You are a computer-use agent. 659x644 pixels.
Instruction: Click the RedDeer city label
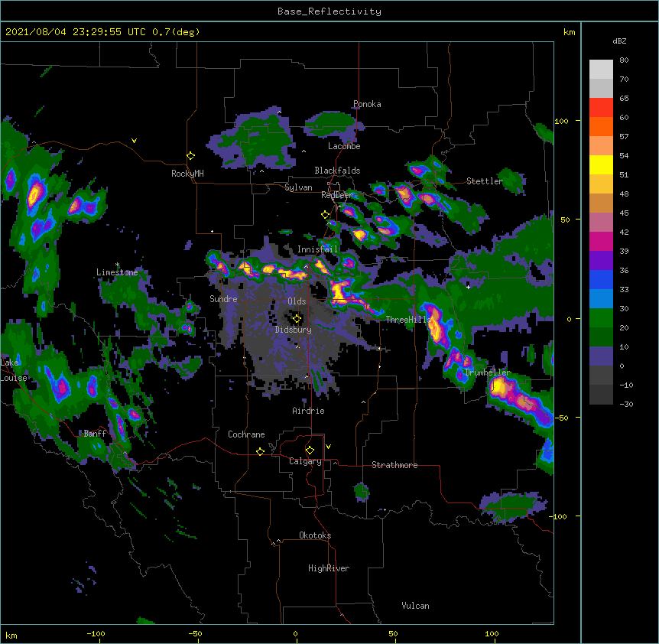336,195
